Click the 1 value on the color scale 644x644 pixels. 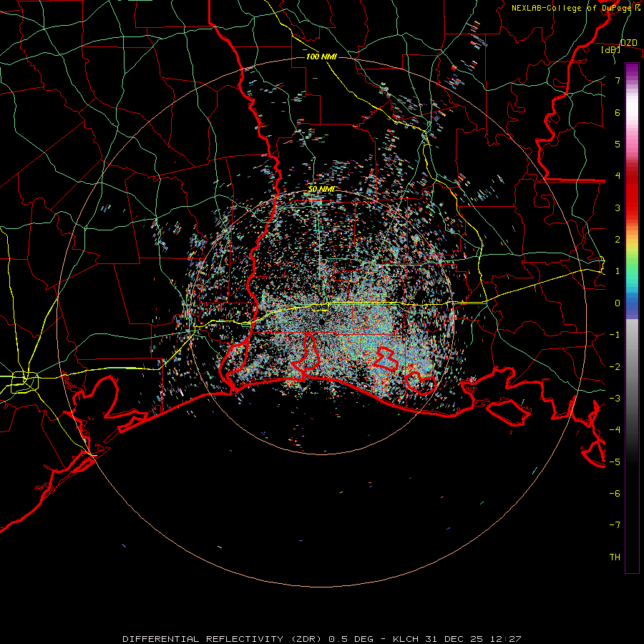point(618,271)
